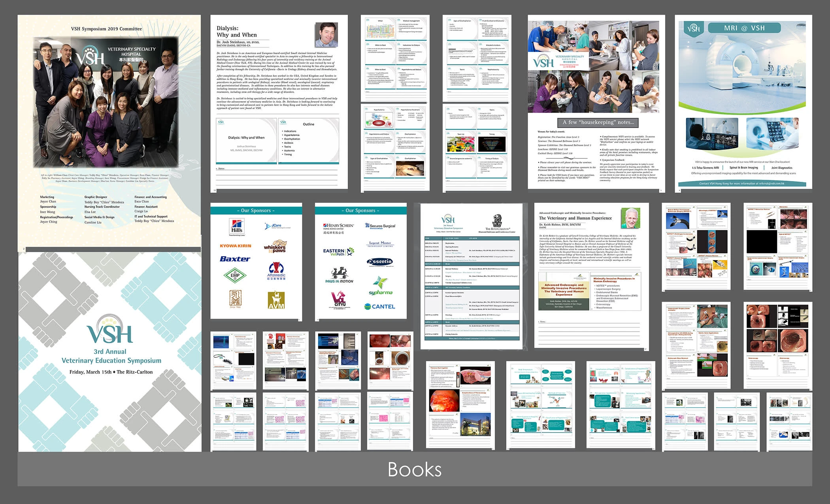
Task: Click the Kyowa Kirin logo
Action: [x=236, y=246]
